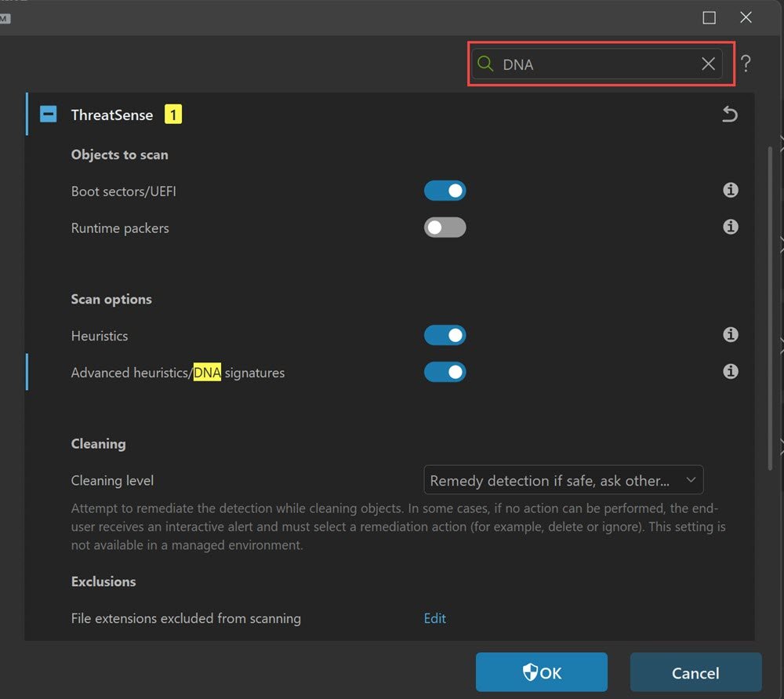The height and width of the screenshot is (699, 784).
Task: Click the Exclusions heading
Action: [x=103, y=581]
